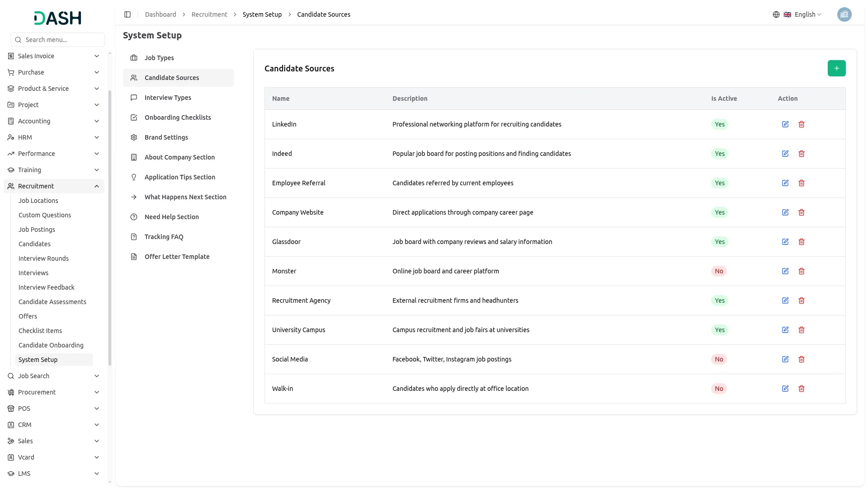Collapse the Recruitment sidebar menu
The height and width of the screenshot is (488, 868).
click(x=53, y=186)
